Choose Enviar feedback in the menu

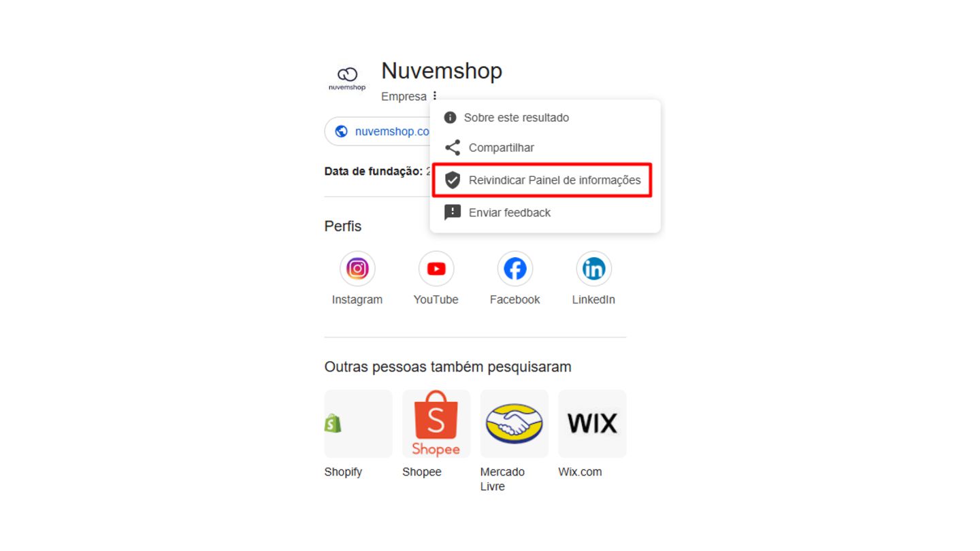point(545,212)
